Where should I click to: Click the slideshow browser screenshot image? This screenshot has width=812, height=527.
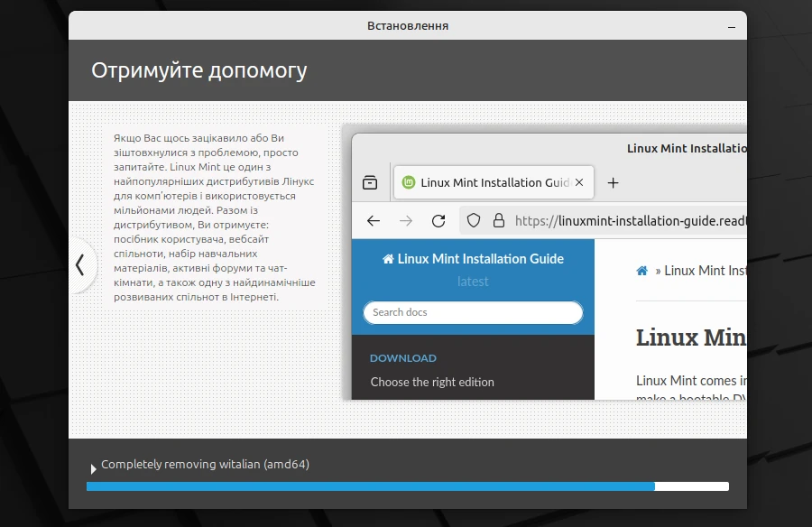(544, 263)
